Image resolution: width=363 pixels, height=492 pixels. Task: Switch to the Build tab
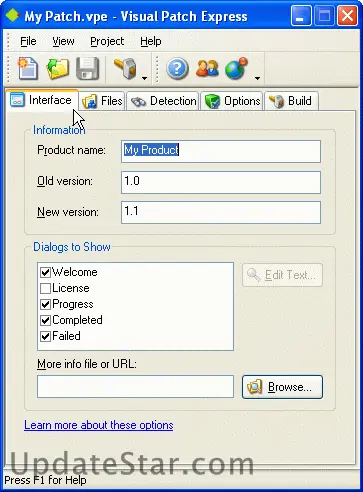click(x=291, y=101)
